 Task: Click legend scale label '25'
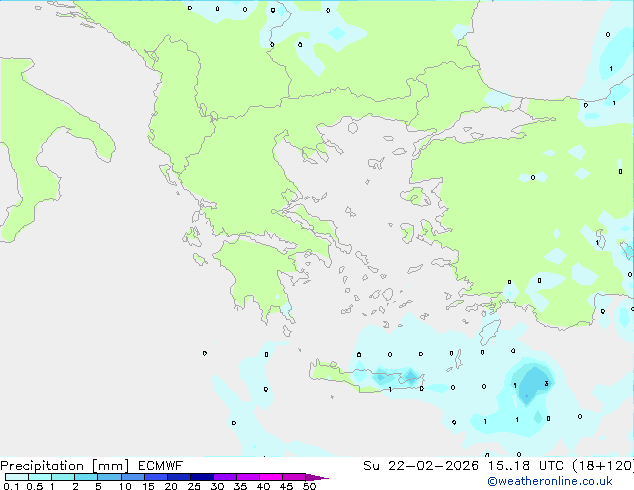click(x=194, y=486)
